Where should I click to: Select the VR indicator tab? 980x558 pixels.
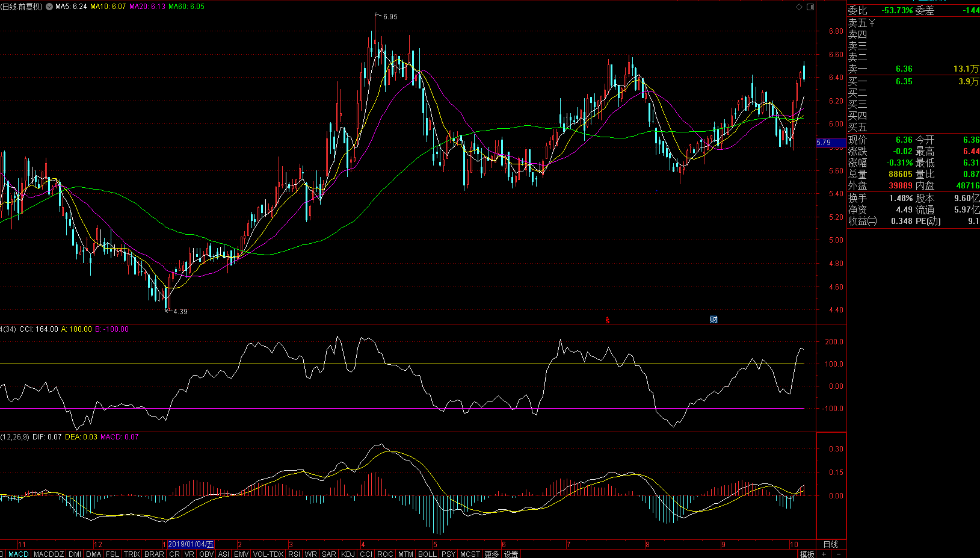tap(190, 554)
